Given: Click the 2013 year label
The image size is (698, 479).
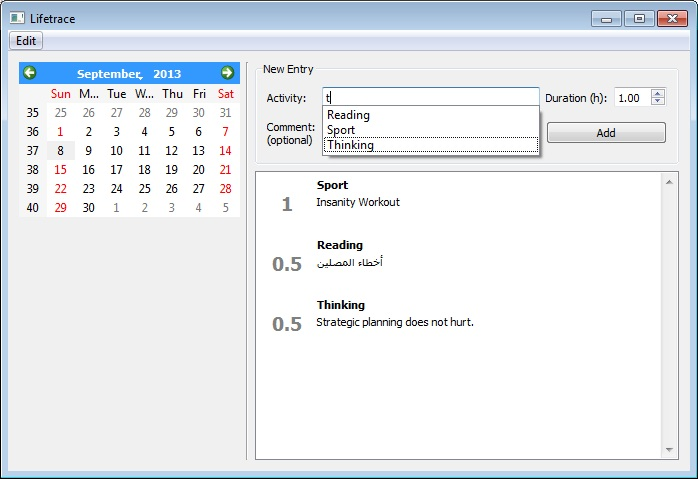Looking at the screenshot, I should tap(167, 74).
